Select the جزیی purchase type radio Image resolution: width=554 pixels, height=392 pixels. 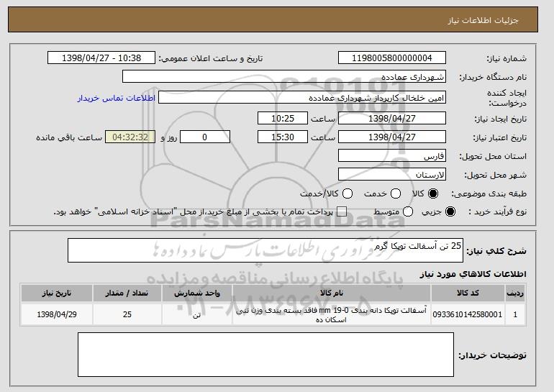[450, 211]
